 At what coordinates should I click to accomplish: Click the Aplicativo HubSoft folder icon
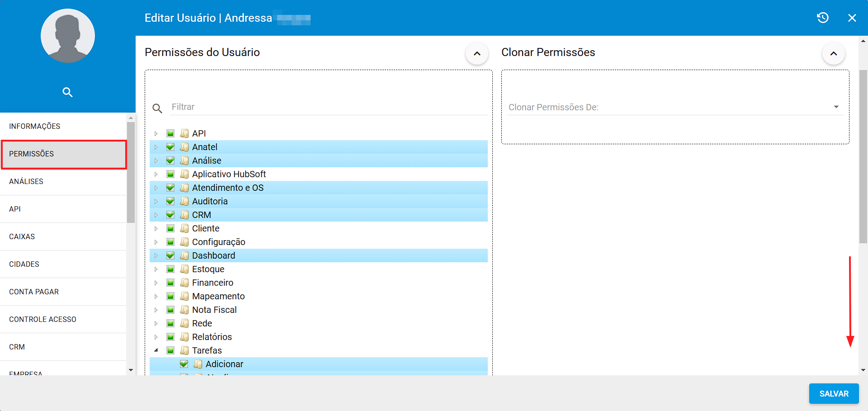(x=184, y=174)
